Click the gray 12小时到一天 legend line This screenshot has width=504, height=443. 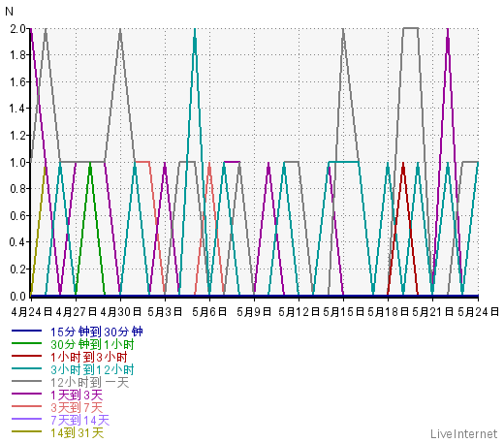point(26,381)
